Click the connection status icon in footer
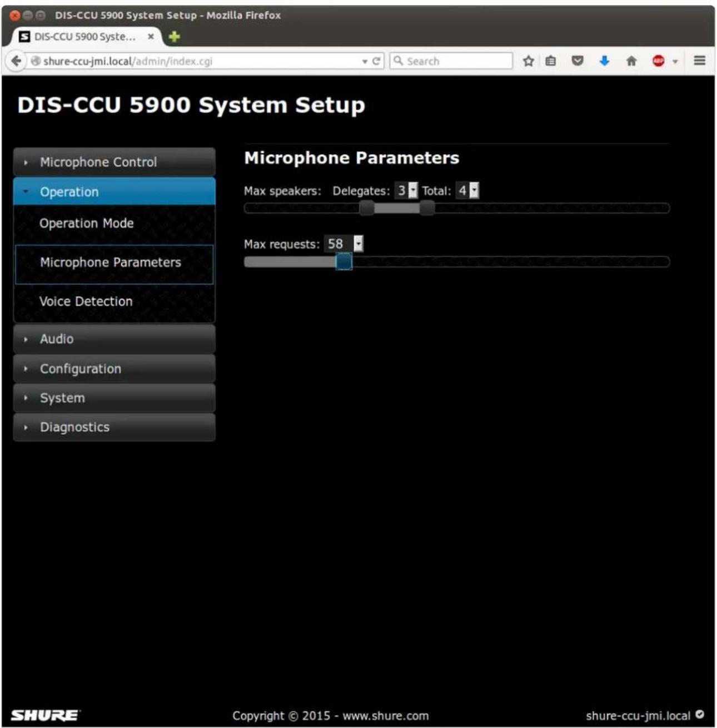The image size is (717, 728). (700, 715)
